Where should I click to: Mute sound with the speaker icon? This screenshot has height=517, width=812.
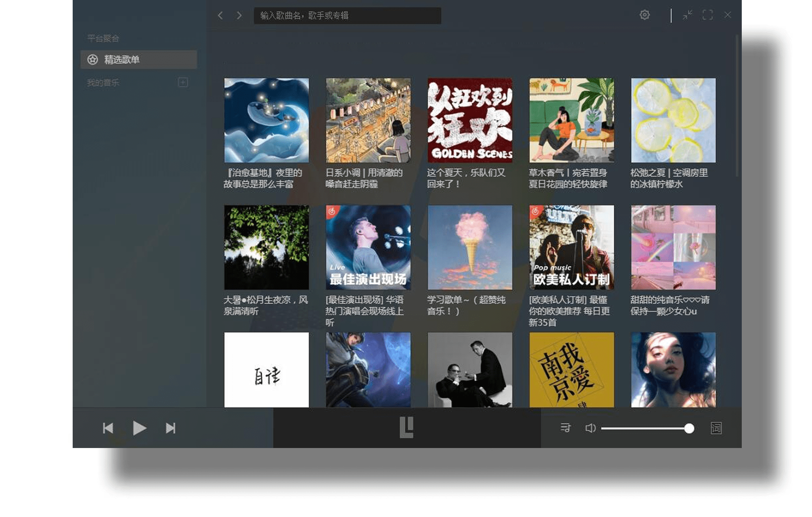pyautogui.click(x=590, y=428)
